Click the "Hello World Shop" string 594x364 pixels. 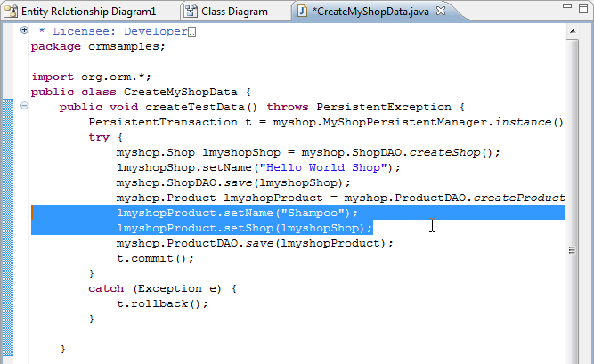point(323,168)
